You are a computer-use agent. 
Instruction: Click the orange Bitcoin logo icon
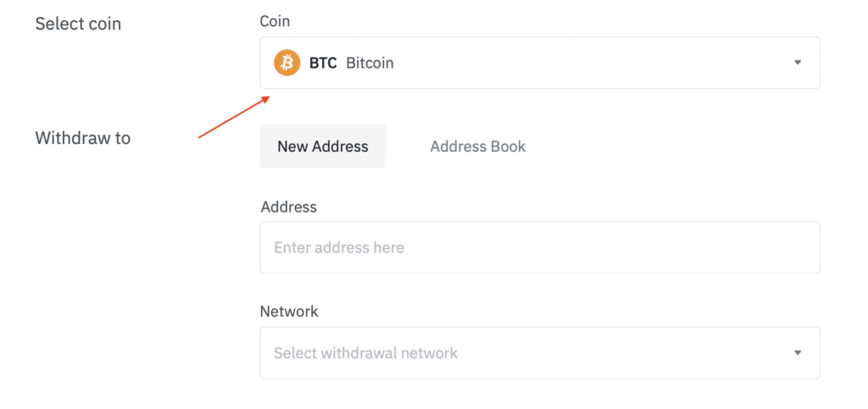click(287, 63)
